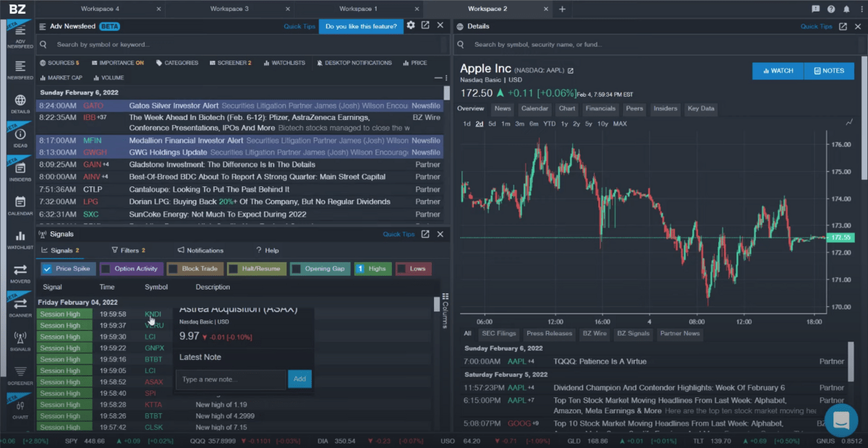868x448 pixels.
Task: Click the chart style icon above price axis
Action: (848, 123)
